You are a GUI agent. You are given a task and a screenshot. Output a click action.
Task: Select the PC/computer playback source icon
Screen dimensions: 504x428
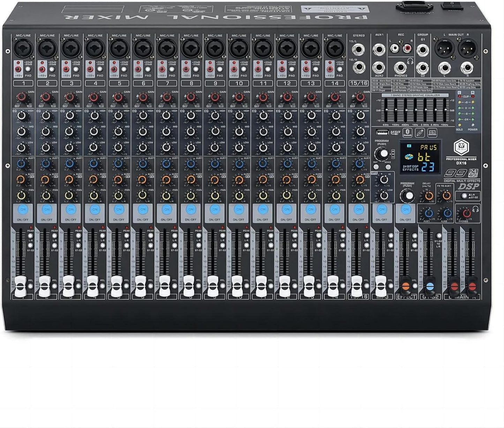click(432, 133)
